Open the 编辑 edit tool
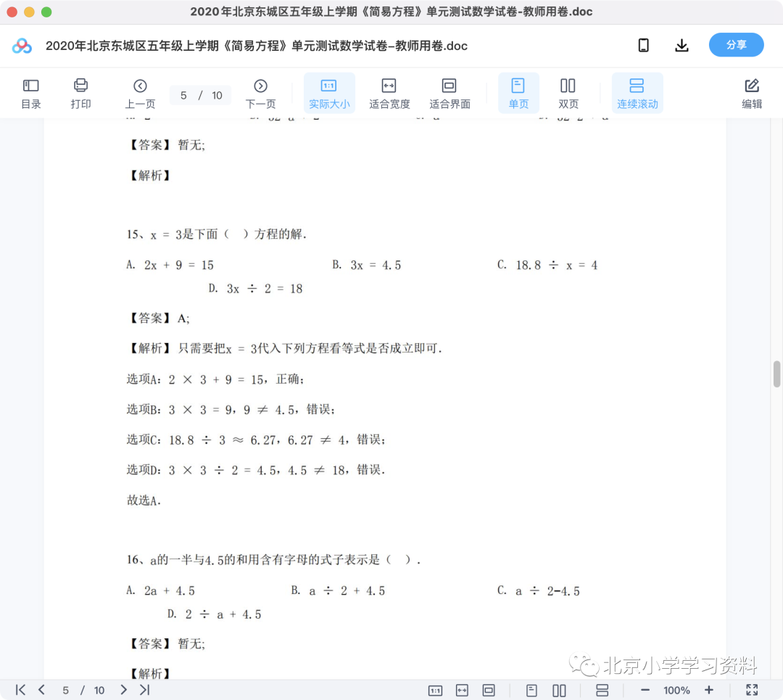This screenshot has height=700, width=783. (752, 94)
